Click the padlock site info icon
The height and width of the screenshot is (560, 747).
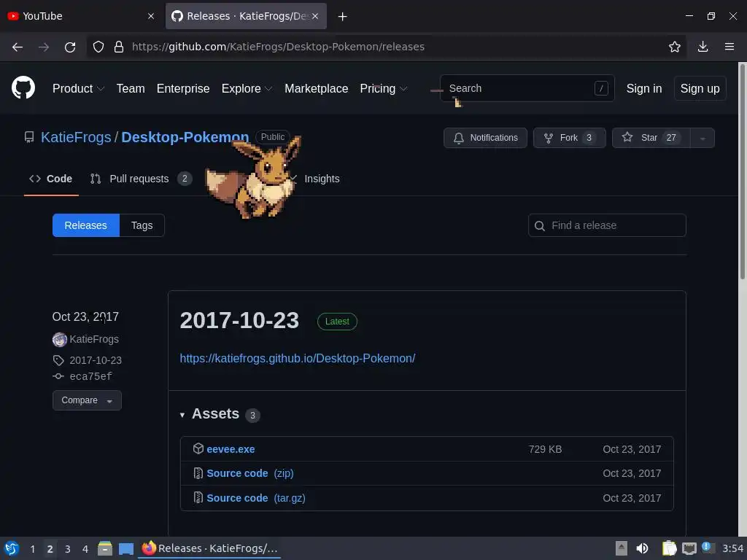pos(119,47)
